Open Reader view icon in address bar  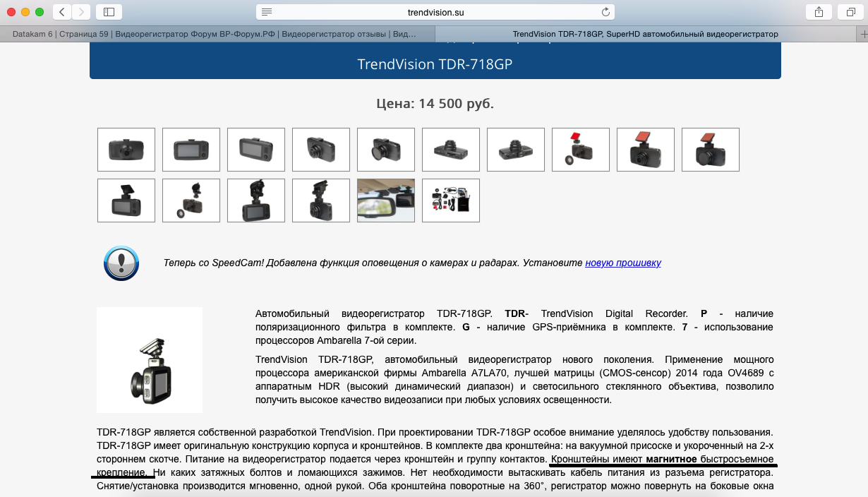(267, 12)
